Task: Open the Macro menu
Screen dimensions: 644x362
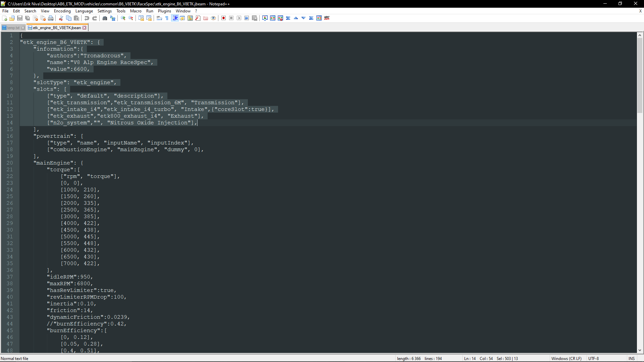Action: click(x=136, y=11)
